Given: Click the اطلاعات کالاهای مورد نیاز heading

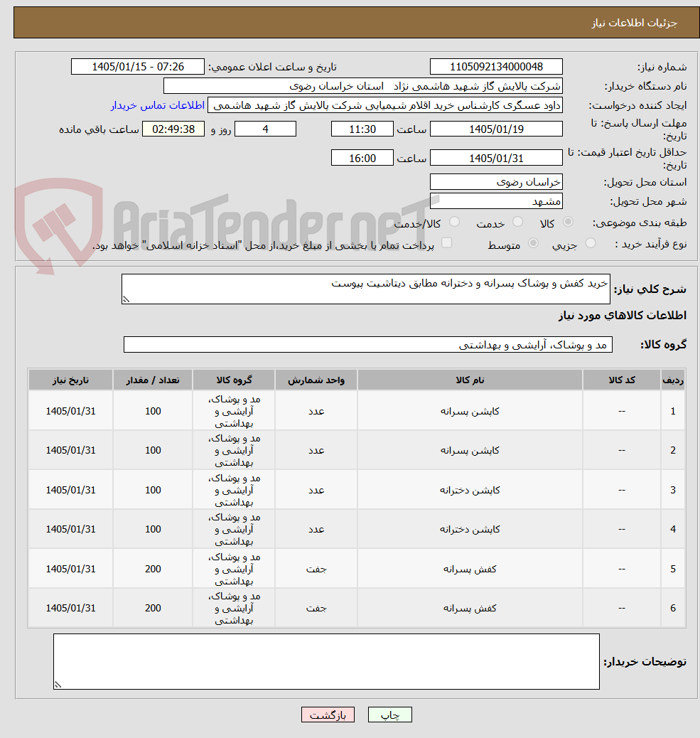Looking at the screenshot, I should tap(623, 316).
